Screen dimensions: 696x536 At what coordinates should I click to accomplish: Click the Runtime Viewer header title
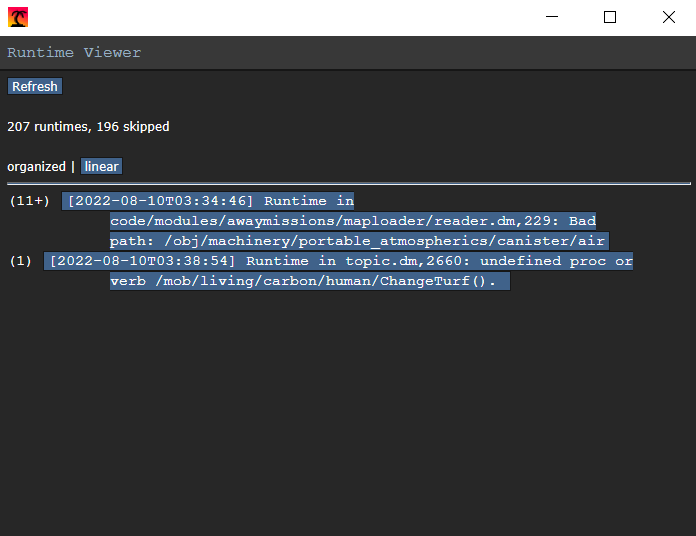(x=74, y=52)
